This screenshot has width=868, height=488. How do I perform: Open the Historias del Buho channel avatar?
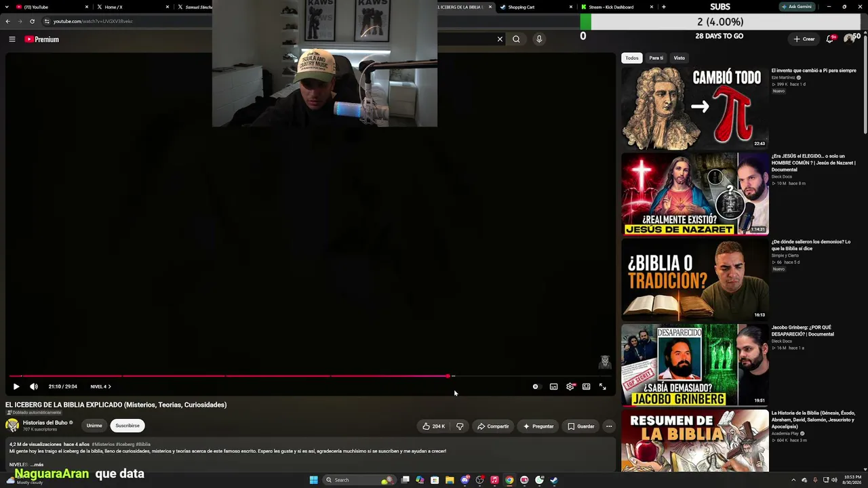click(12, 425)
